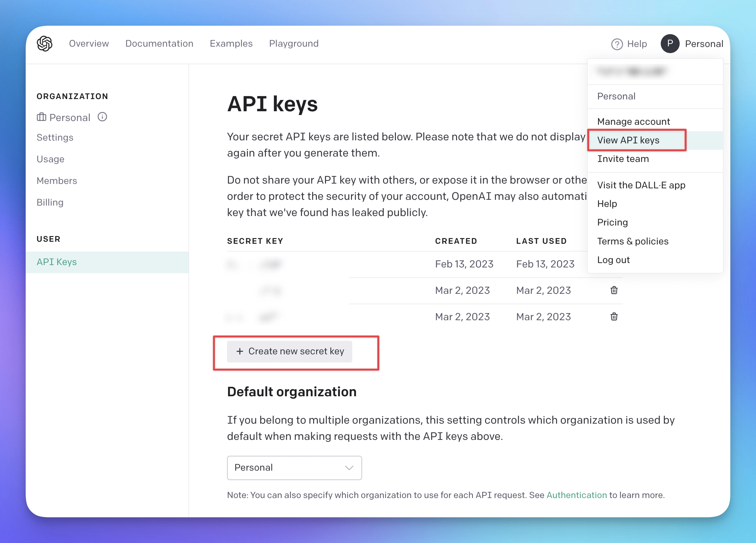Screen dimensions: 756x543
Task: Select API Keys in the sidebar
Action: click(x=107, y=262)
